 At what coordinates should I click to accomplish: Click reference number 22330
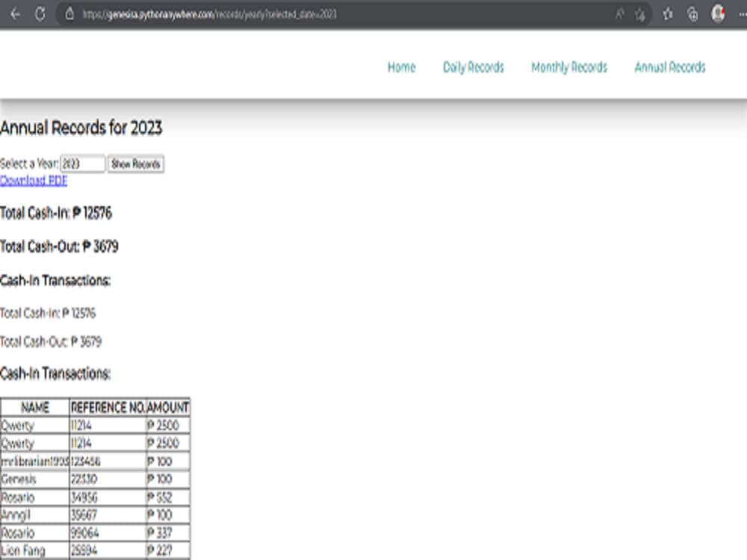tap(108, 479)
